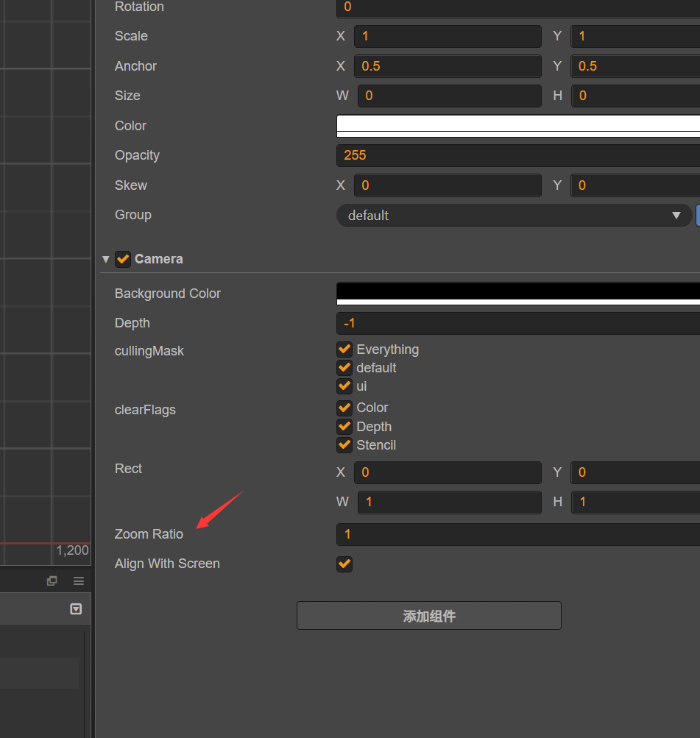Uncheck Color in clearFlags

click(x=344, y=408)
